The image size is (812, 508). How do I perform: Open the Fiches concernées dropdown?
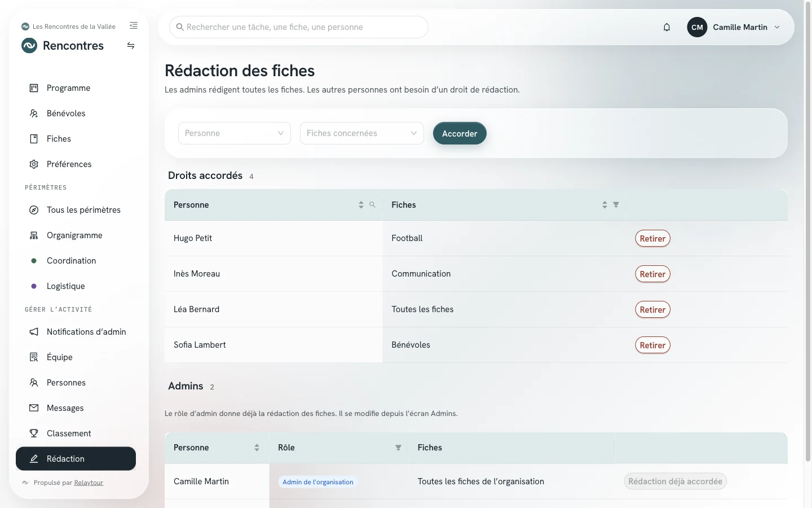(x=362, y=133)
